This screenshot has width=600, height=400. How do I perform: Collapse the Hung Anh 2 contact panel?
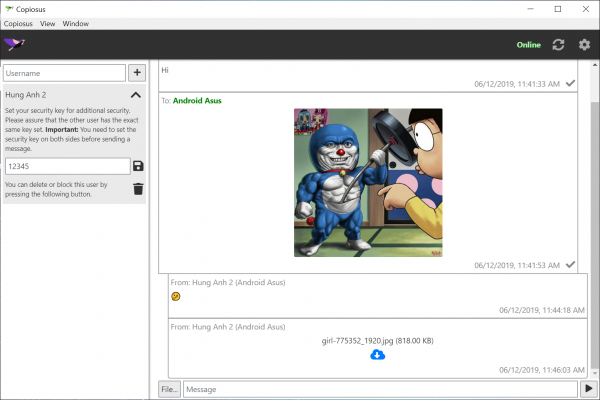(136, 95)
